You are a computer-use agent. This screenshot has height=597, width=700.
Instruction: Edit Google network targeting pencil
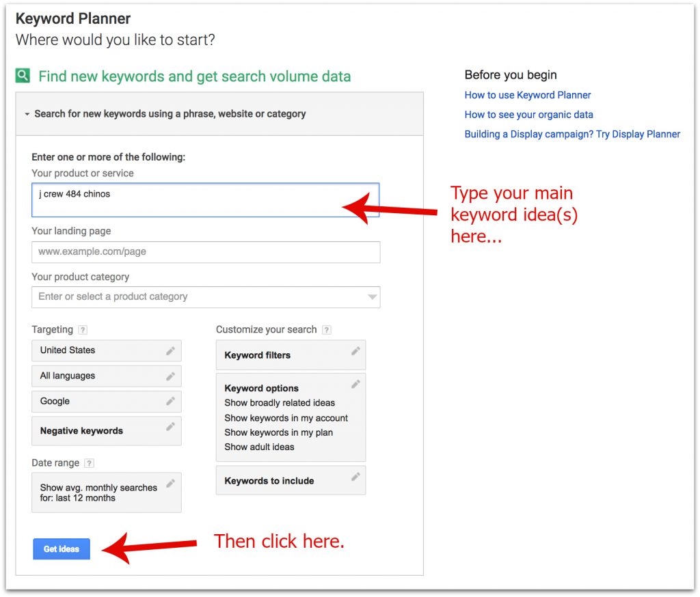coord(170,401)
